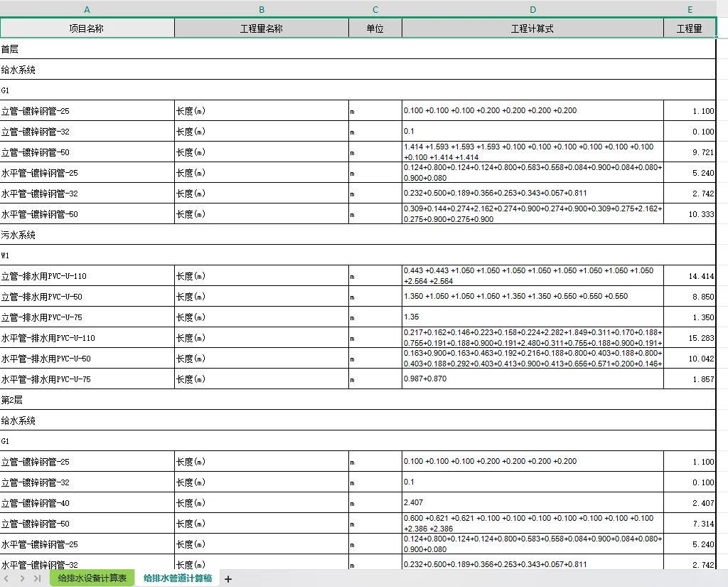This screenshot has width=728, height=587.
Task: Click formula starting 0.443 +0.443 +1.050
Action: (x=532, y=276)
